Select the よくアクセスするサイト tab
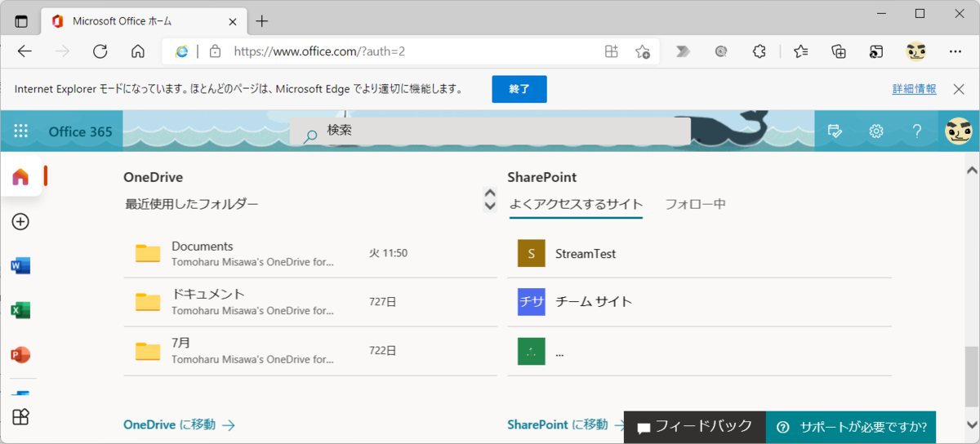The width and height of the screenshot is (980, 444). 576,204
